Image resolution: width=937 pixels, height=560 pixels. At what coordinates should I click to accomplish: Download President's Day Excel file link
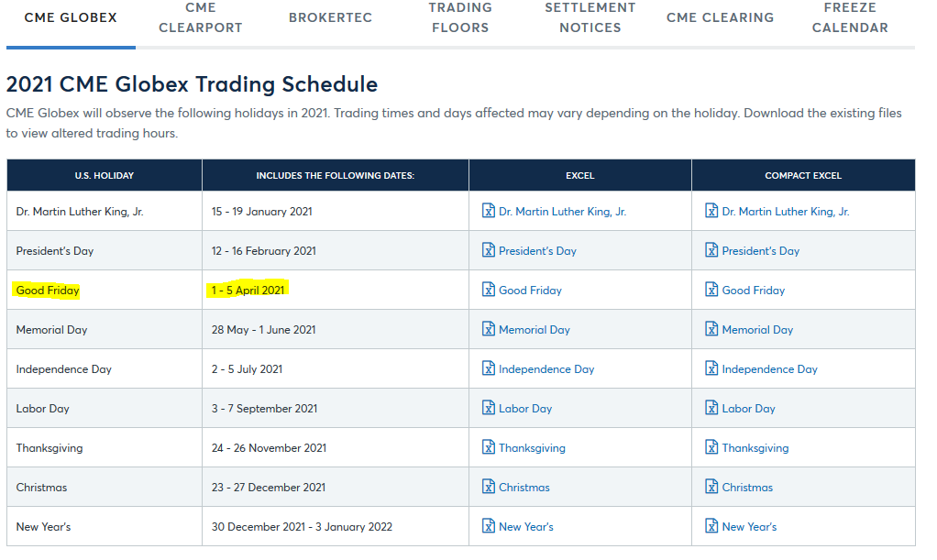pos(538,251)
